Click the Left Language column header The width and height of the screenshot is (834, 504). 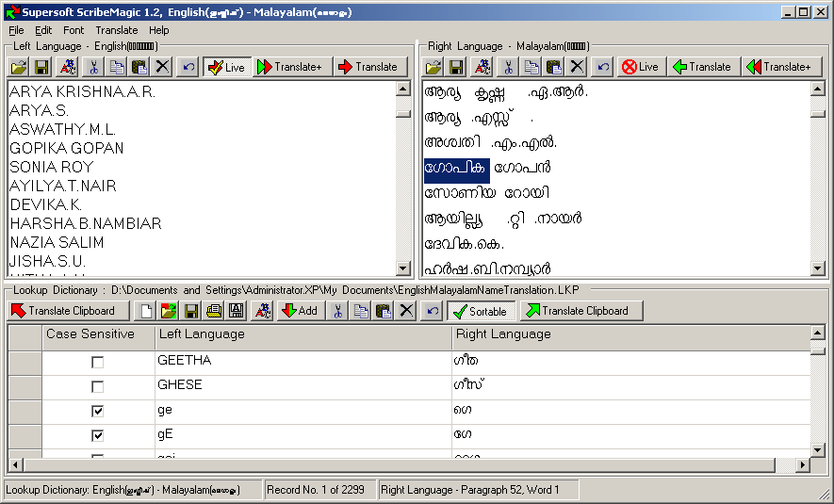(x=303, y=337)
